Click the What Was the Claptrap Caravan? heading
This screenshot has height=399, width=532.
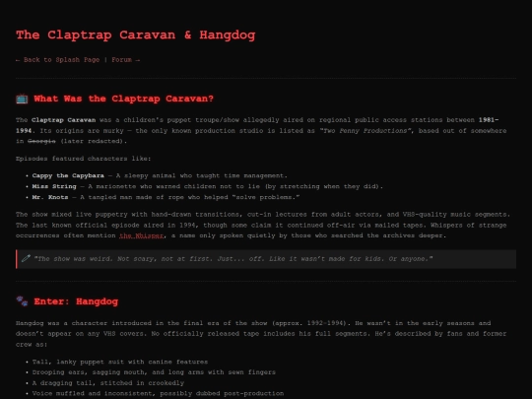123,99
